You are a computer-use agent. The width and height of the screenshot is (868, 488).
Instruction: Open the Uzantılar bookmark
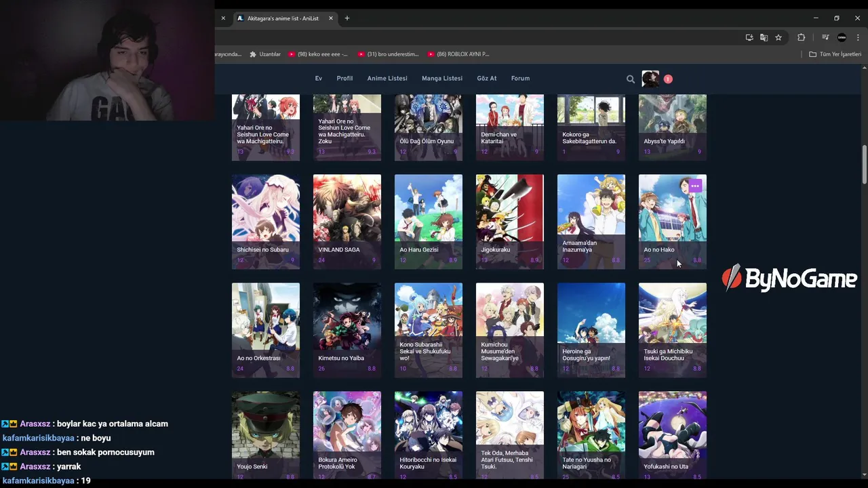coord(265,54)
